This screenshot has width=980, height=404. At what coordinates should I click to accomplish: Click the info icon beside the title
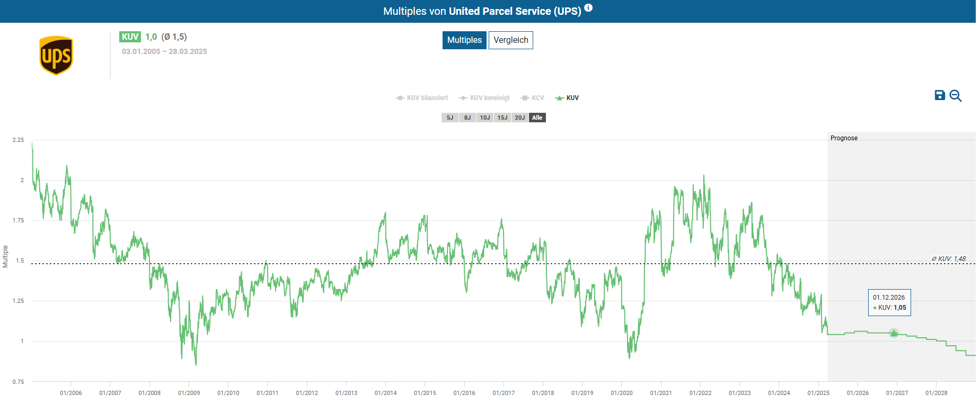(588, 8)
